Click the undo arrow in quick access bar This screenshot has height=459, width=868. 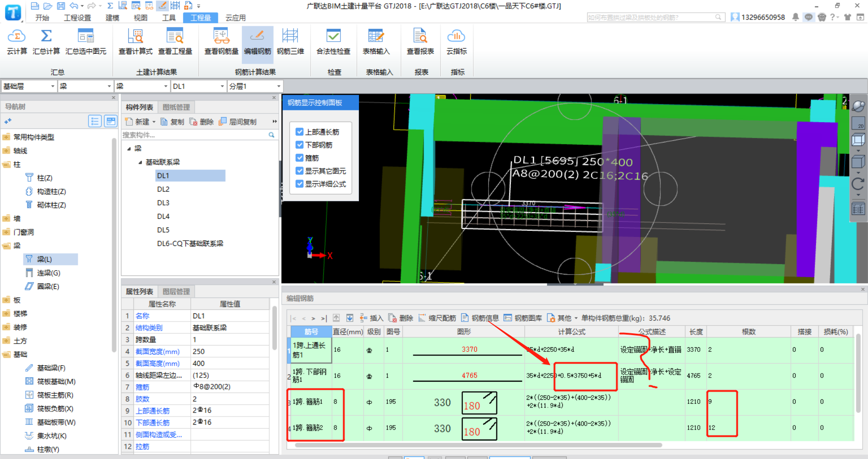(74, 6)
